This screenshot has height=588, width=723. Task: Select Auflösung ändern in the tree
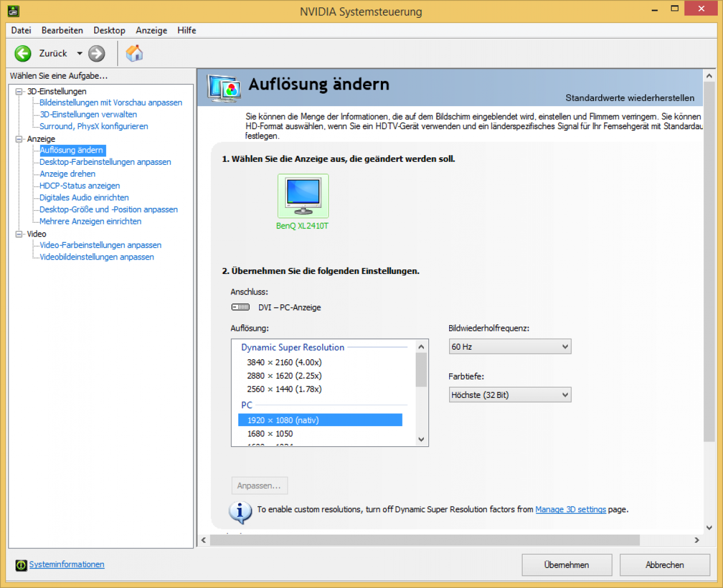[x=72, y=150]
